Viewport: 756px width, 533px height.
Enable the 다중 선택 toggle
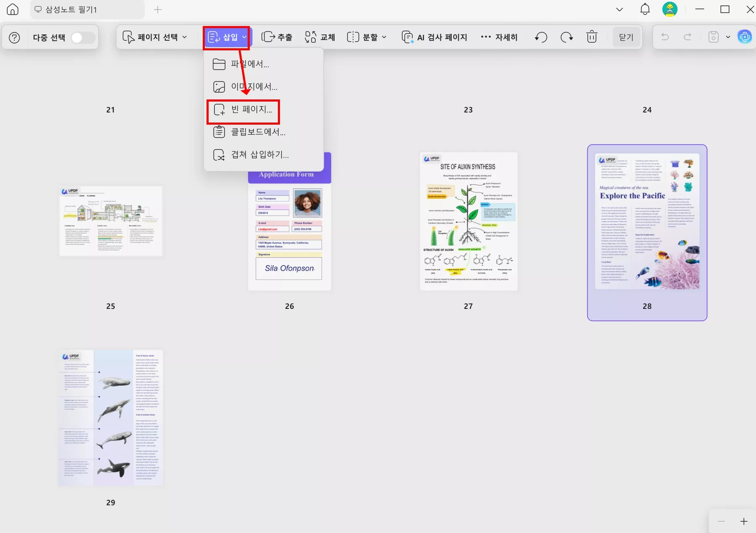point(82,37)
